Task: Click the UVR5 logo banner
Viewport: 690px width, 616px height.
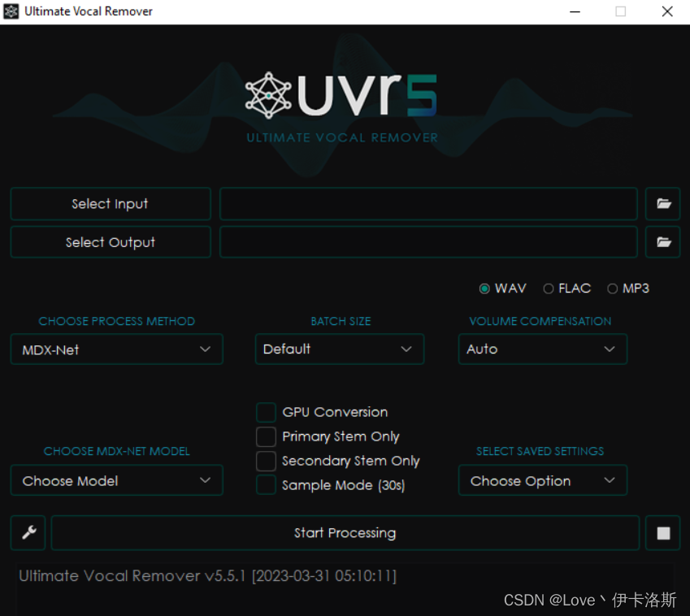Action: (x=341, y=106)
